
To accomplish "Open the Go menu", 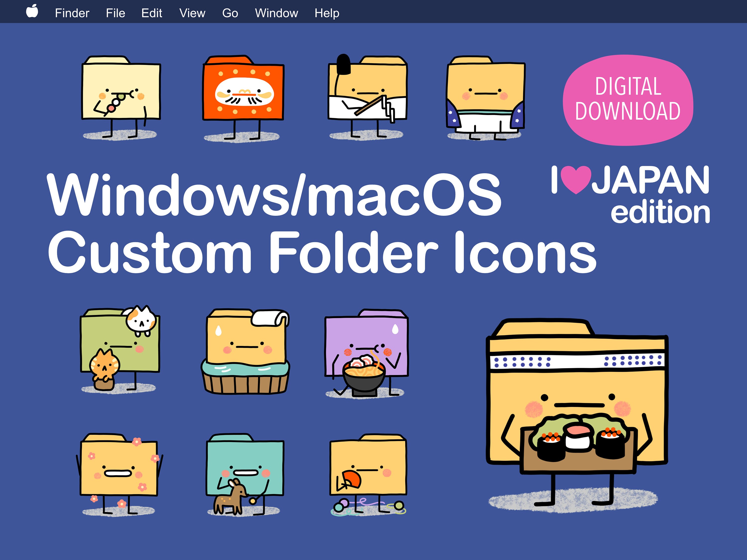I will pyautogui.click(x=230, y=13).
